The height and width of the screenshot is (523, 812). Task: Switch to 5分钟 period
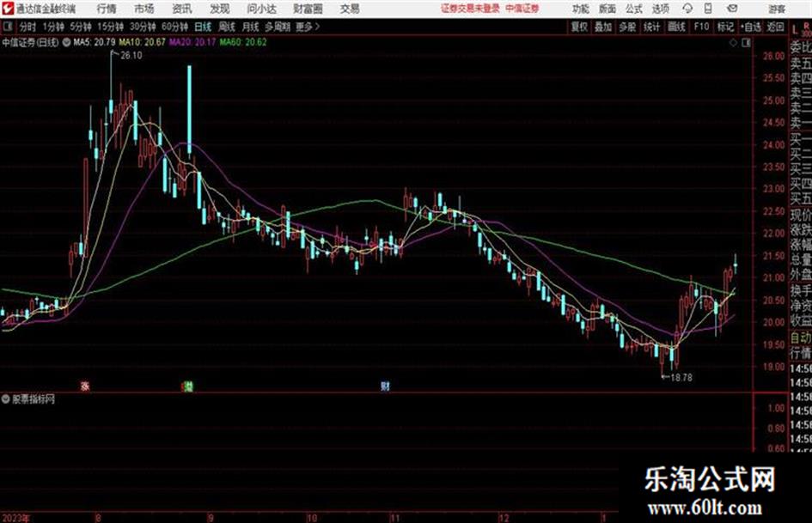(81, 27)
